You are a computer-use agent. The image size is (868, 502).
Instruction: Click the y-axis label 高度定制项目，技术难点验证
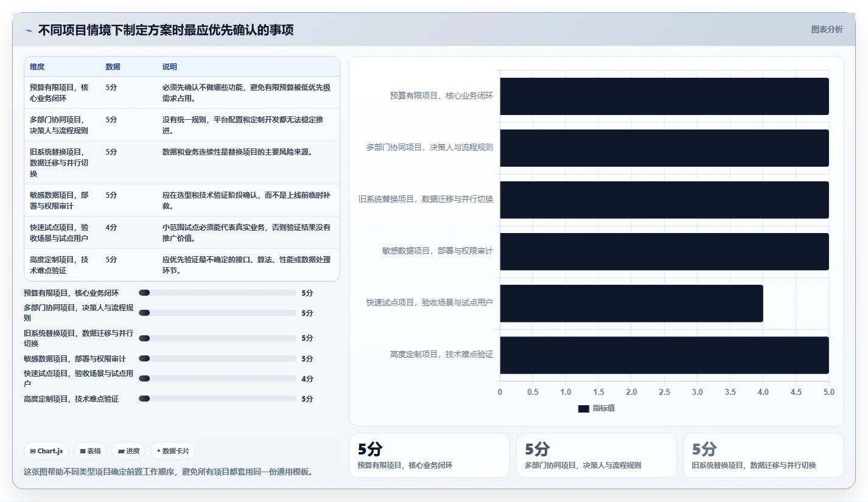coord(441,354)
